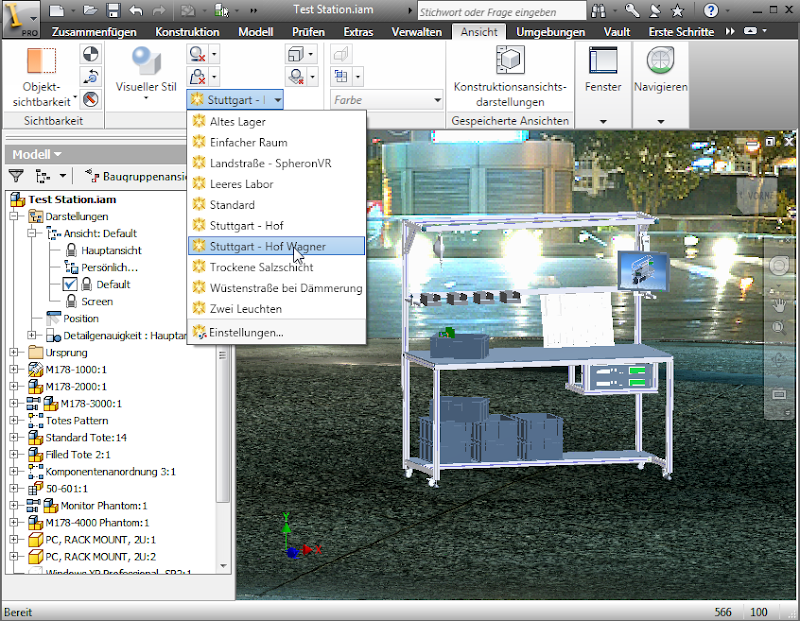Switch to the Erste Schritte tab
This screenshot has height=621, width=800.
[681, 32]
